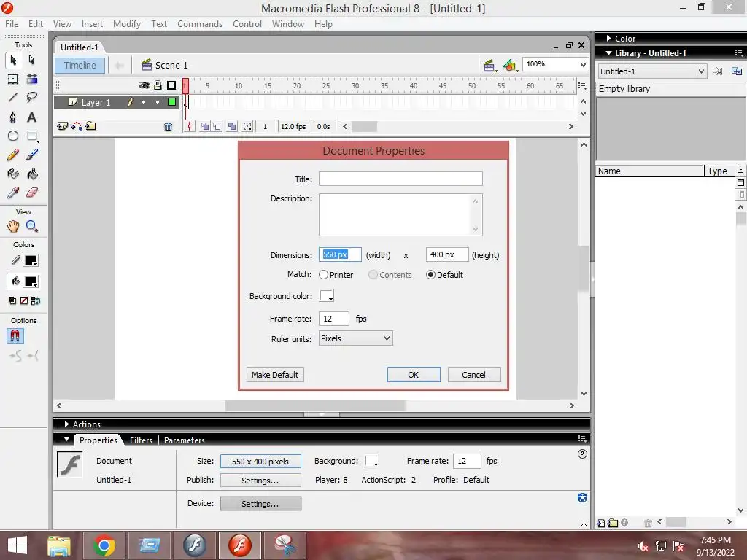The width and height of the screenshot is (747, 560).
Task: Select the Line tool
Action: coord(13,98)
